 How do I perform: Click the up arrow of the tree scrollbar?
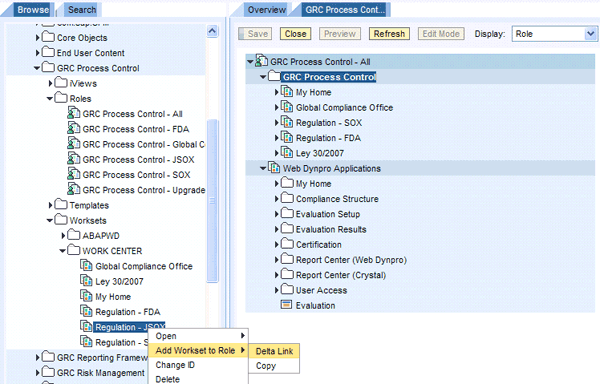212,31
